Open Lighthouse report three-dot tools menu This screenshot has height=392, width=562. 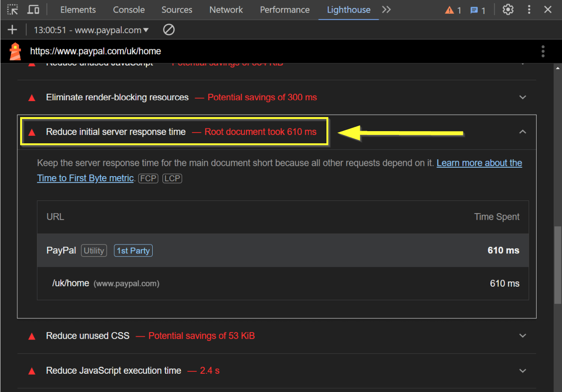(x=543, y=51)
